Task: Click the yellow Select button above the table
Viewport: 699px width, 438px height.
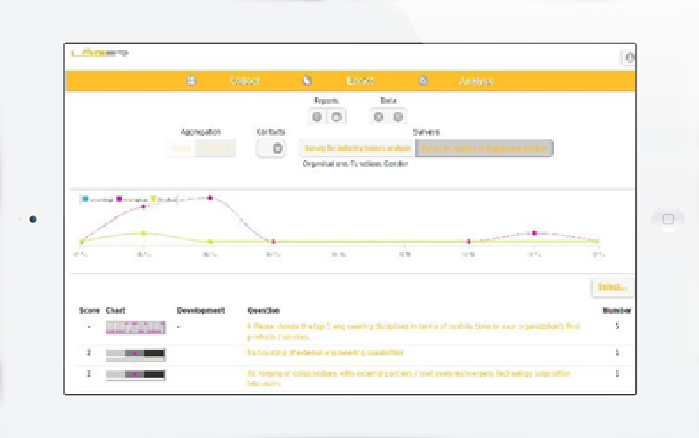Action: 612,287
